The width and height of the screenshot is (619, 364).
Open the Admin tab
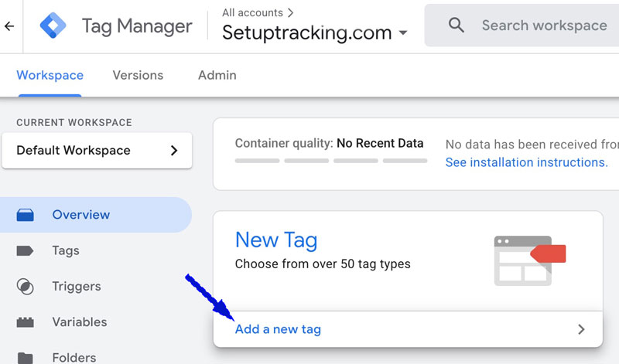point(217,75)
